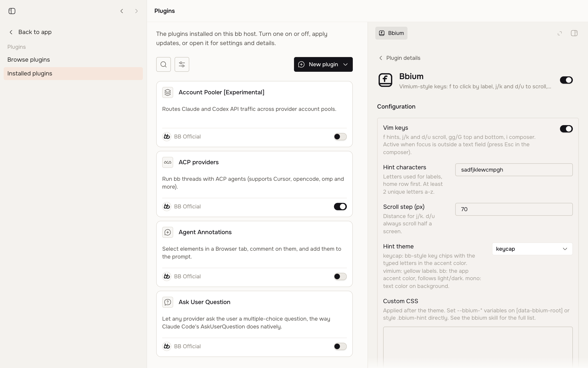The image size is (588, 368).
Task: Enable the Ask User Question toggle
Action: [340, 346]
